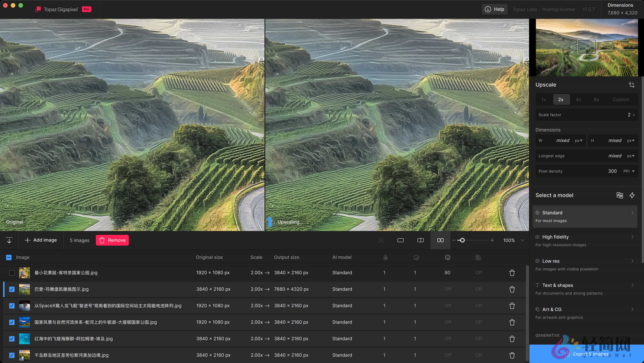This screenshot has width=644, height=363.
Task: Select the 4x upscale tab
Action: (578, 100)
